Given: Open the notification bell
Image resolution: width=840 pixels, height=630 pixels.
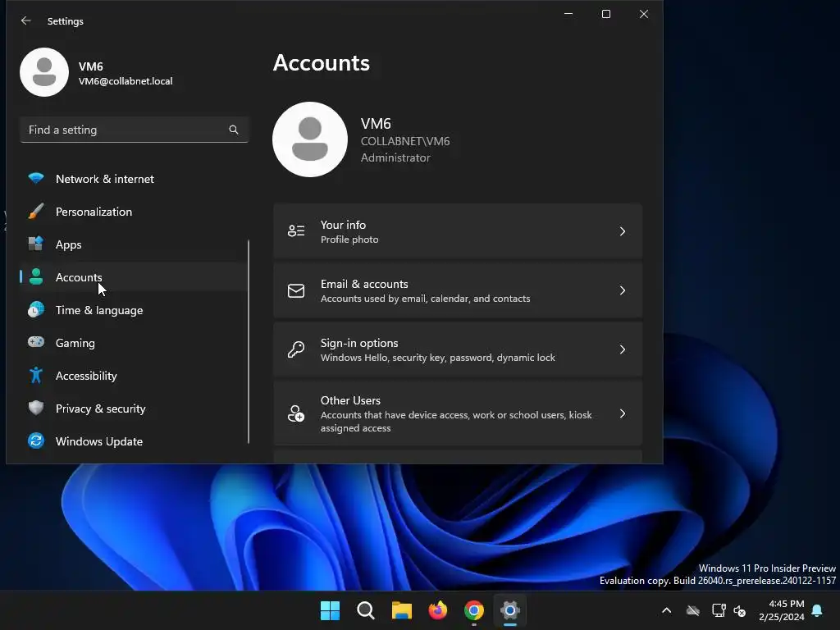Looking at the screenshot, I should click(817, 610).
